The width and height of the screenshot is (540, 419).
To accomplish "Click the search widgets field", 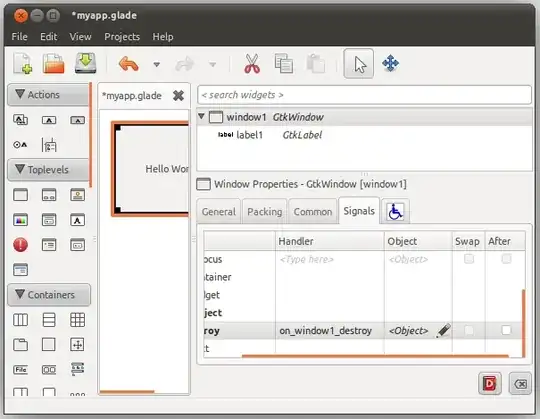I will [x=364, y=95].
